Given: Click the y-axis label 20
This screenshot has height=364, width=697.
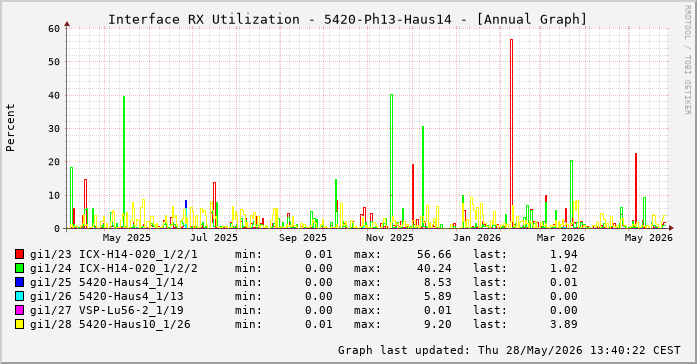Looking at the screenshot, I should click(x=54, y=162).
